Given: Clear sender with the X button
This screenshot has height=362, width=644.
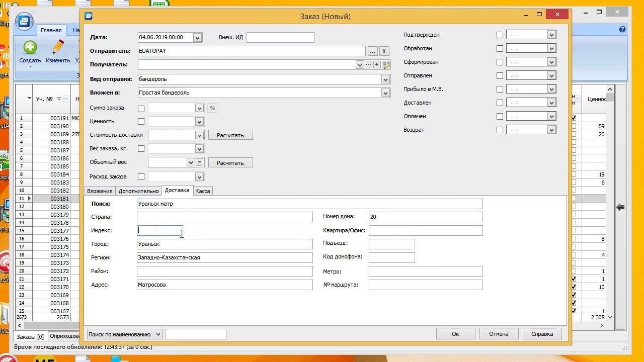Looking at the screenshot, I should [384, 51].
